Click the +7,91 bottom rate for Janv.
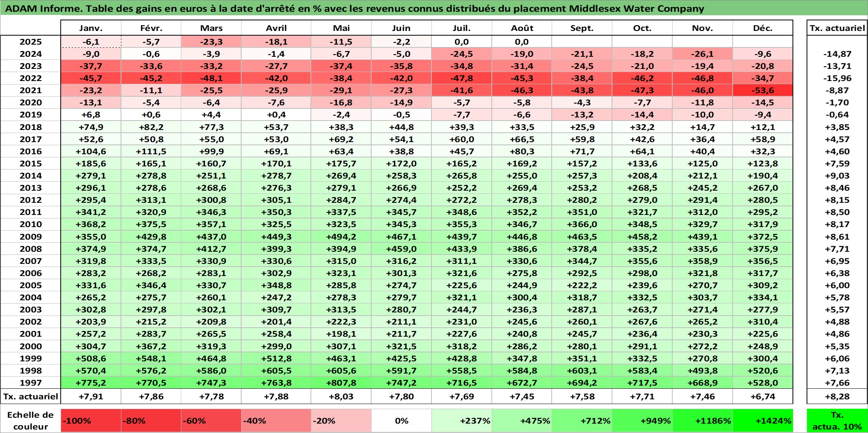868x433 pixels. [x=91, y=397]
